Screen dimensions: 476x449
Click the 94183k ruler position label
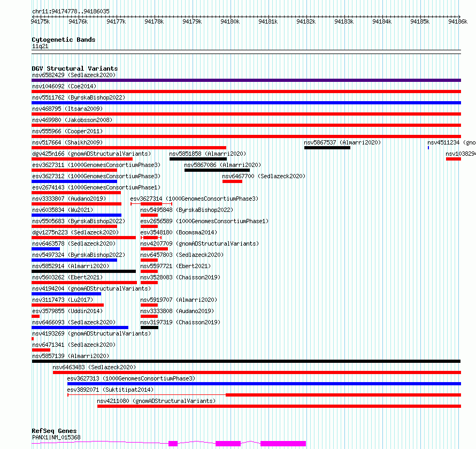tap(344, 21)
